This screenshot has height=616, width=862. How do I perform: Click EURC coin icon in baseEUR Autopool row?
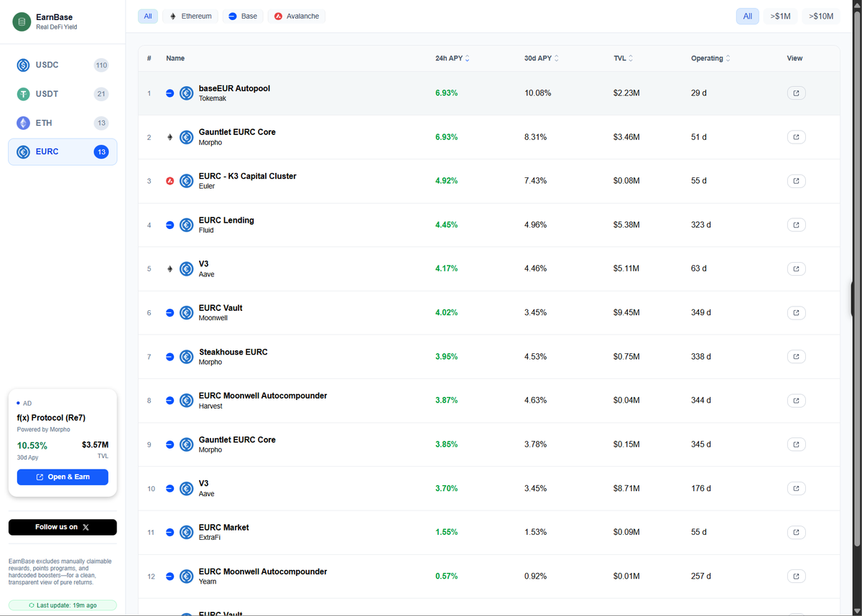[187, 93]
